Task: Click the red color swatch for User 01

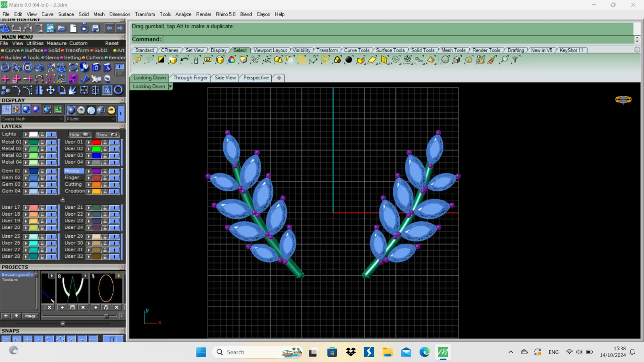Action: point(97,142)
